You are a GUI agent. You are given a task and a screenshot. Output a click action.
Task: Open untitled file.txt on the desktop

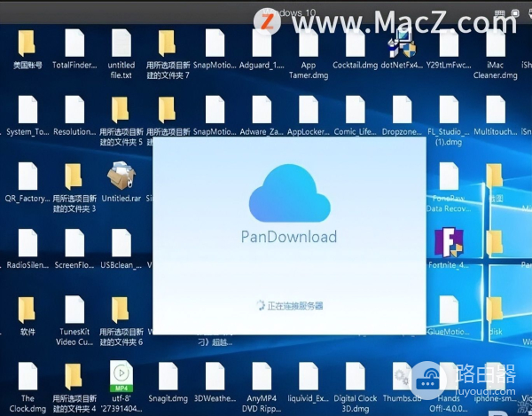pyautogui.click(x=121, y=43)
